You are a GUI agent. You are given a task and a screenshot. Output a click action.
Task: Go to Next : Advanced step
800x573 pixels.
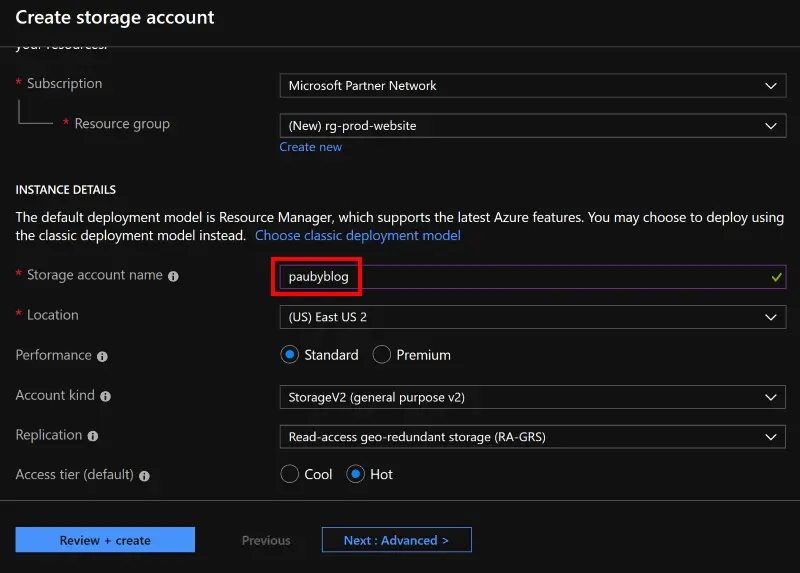click(x=396, y=540)
